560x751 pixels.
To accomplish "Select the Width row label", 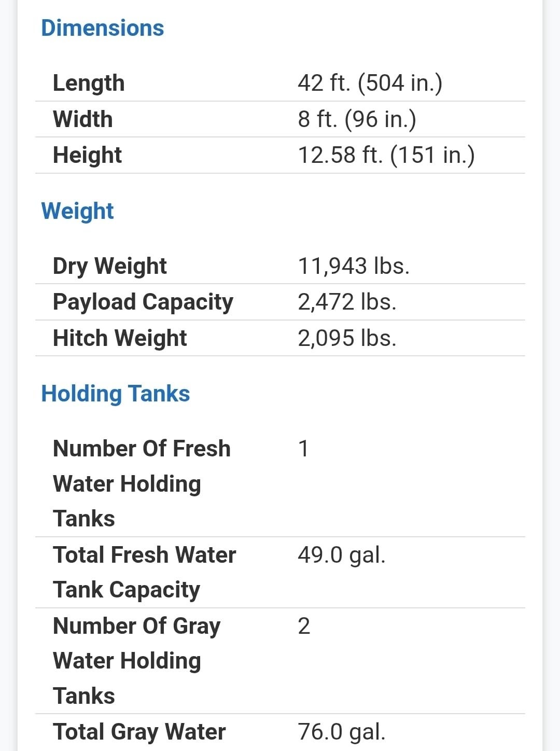I will point(82,119).
